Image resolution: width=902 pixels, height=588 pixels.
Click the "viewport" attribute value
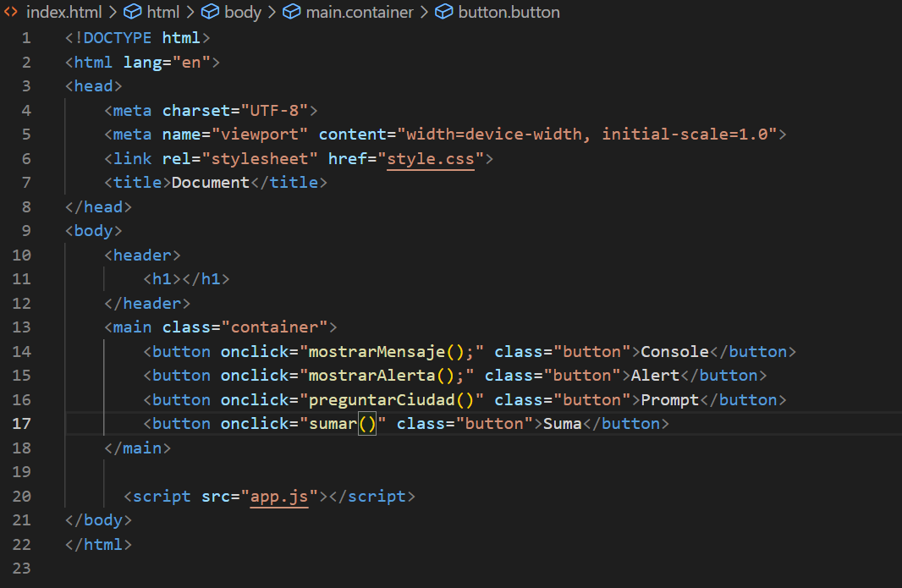(260, 134)
